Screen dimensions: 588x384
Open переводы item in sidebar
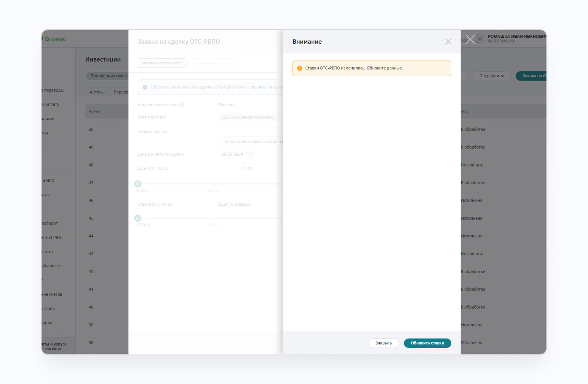53,90
